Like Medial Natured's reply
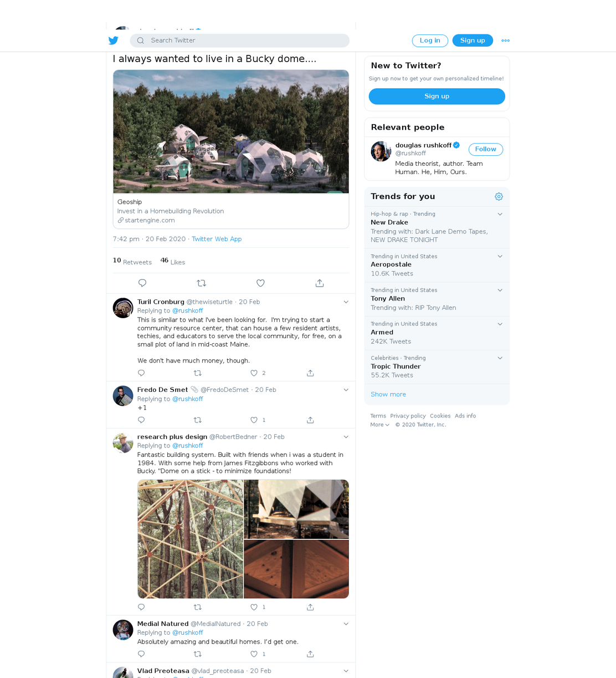 254,654
